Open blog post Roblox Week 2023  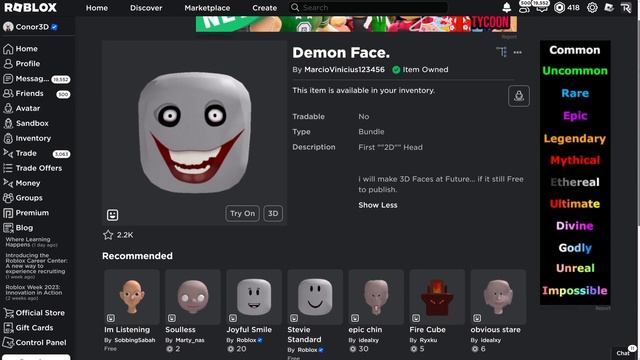[x=33, y=292]
